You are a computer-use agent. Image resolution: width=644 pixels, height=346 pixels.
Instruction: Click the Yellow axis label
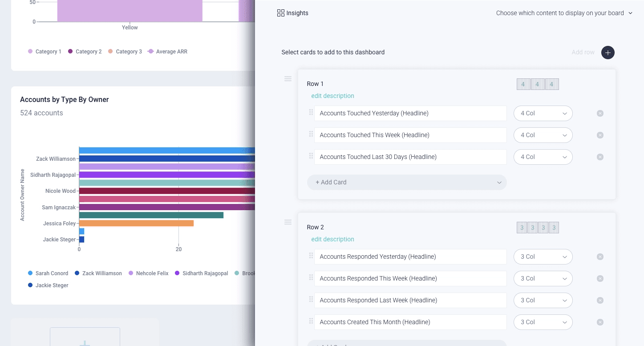[130, 28]
